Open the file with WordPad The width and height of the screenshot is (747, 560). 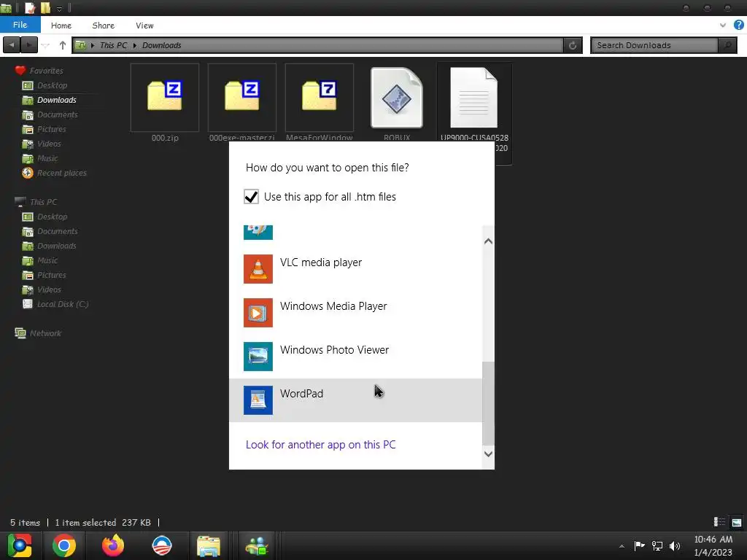355,400
